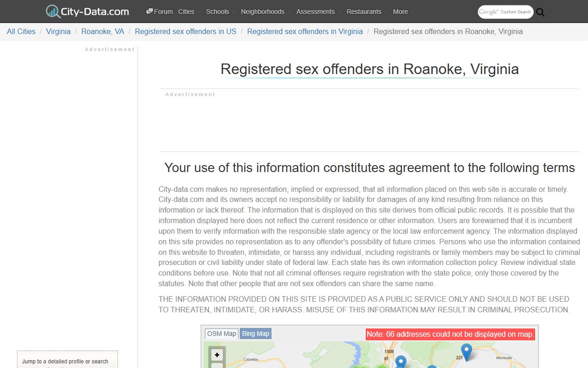Switch to the OSM Map tab
The width and height of the screenshot is (588, 368).
(221, 334)
